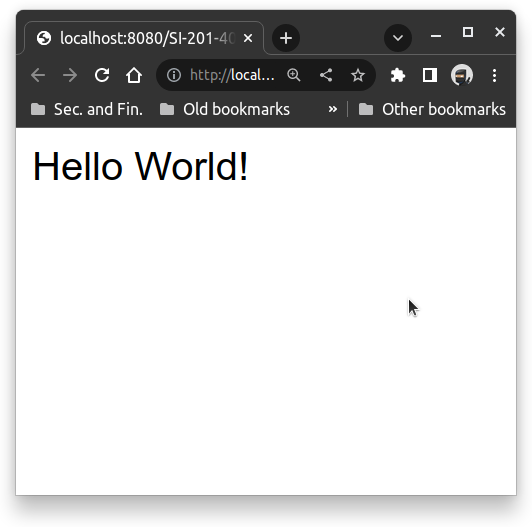Open the Extensions puzzle icon
The height and width of the screenshot is (527, 532).
pyautogui.click(x=398, y=75)
